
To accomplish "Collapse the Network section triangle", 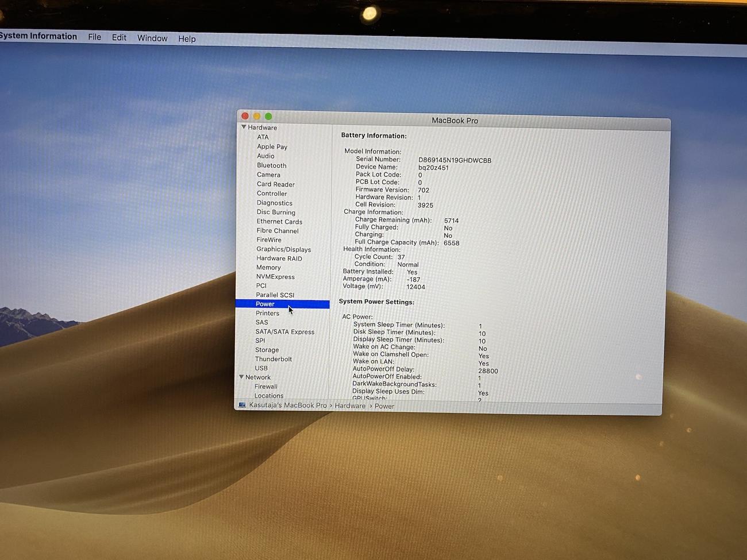I will [x=241, y=377].
